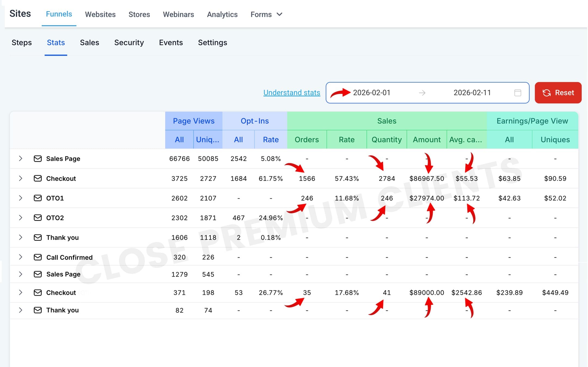
Task: Click the Call Confirmed step name
Action: click(x=69, y=257)
